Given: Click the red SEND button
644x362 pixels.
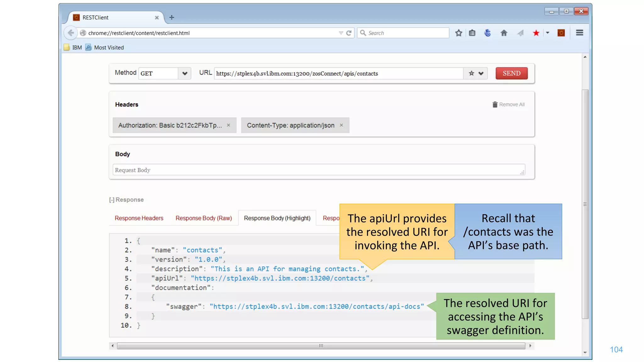Looking at the screenshot, I should [x=512, y=73].
